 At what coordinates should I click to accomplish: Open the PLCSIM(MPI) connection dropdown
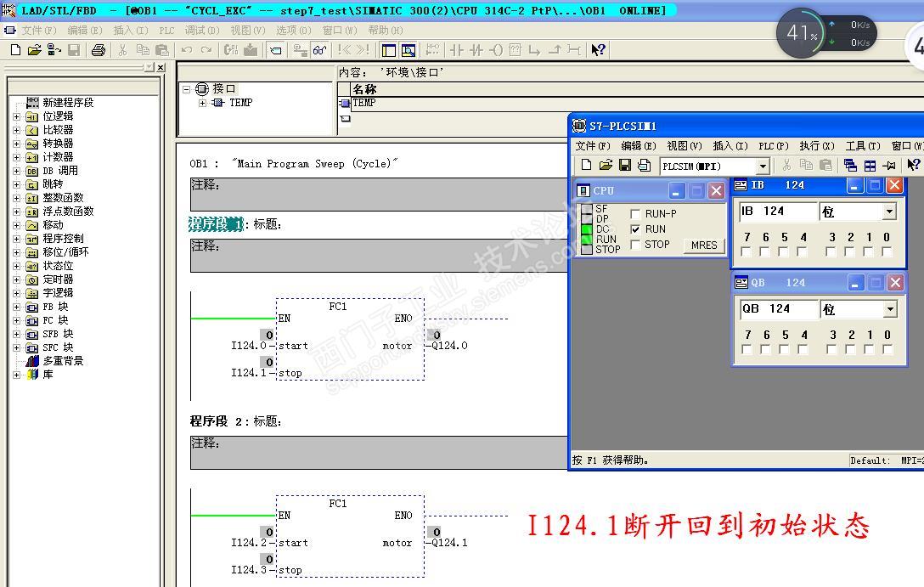click(763, 167)
